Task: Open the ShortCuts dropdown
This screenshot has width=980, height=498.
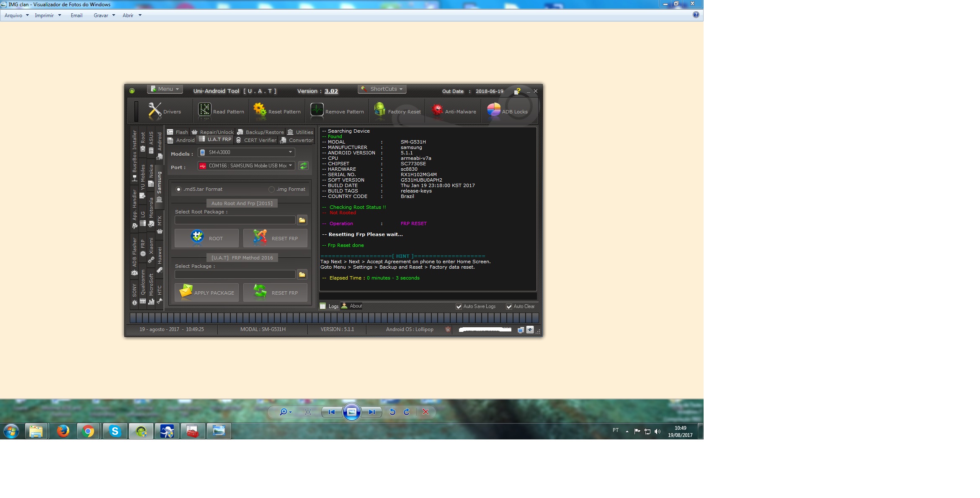Action: pyautogui.click(x=382, y=89)
